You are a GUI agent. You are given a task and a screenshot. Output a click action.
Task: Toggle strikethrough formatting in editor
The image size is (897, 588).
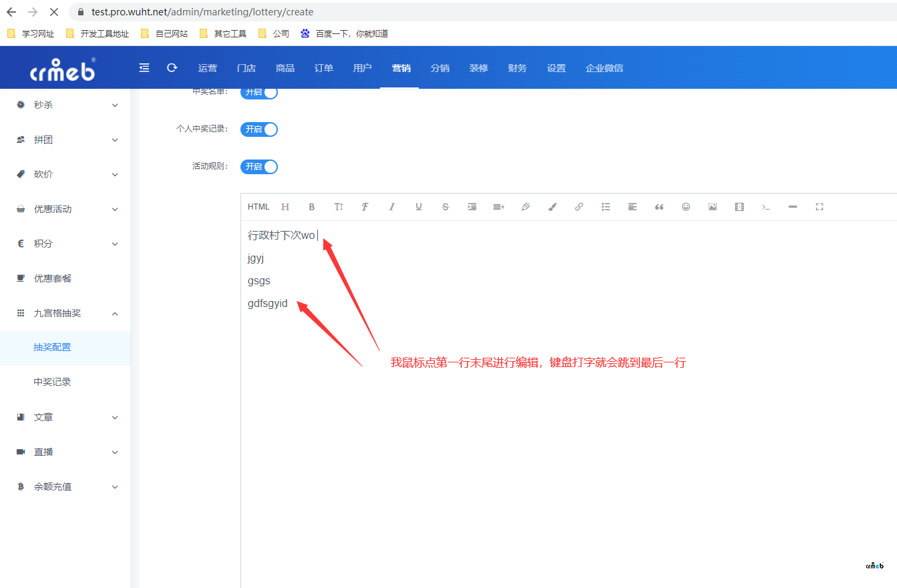(x=445, y=207)
